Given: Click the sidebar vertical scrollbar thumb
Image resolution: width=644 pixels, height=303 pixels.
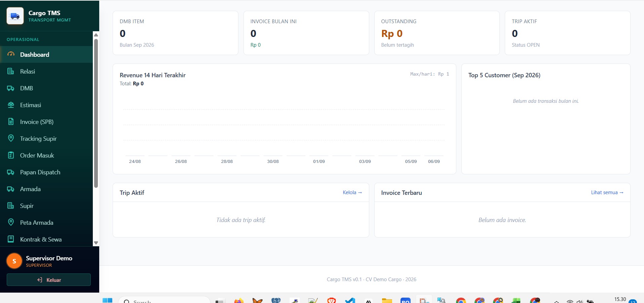Looking at the screenshot, I should [x=96, y=113].
